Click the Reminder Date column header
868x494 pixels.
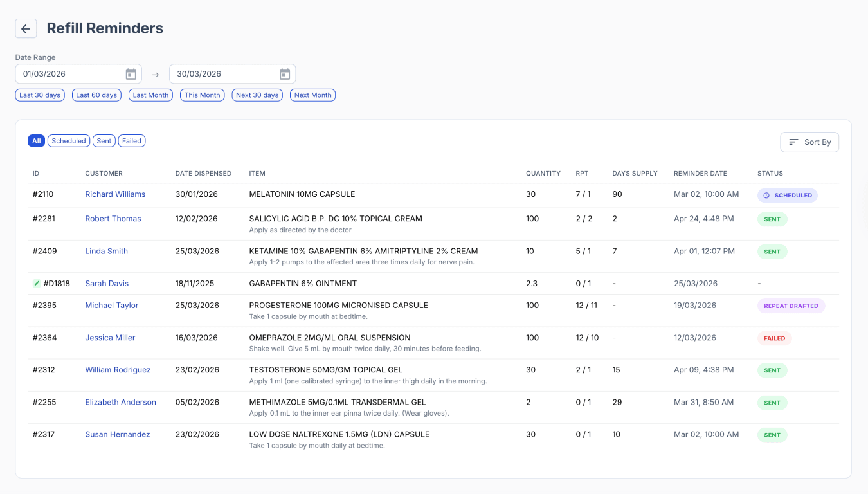click(700, 174)
